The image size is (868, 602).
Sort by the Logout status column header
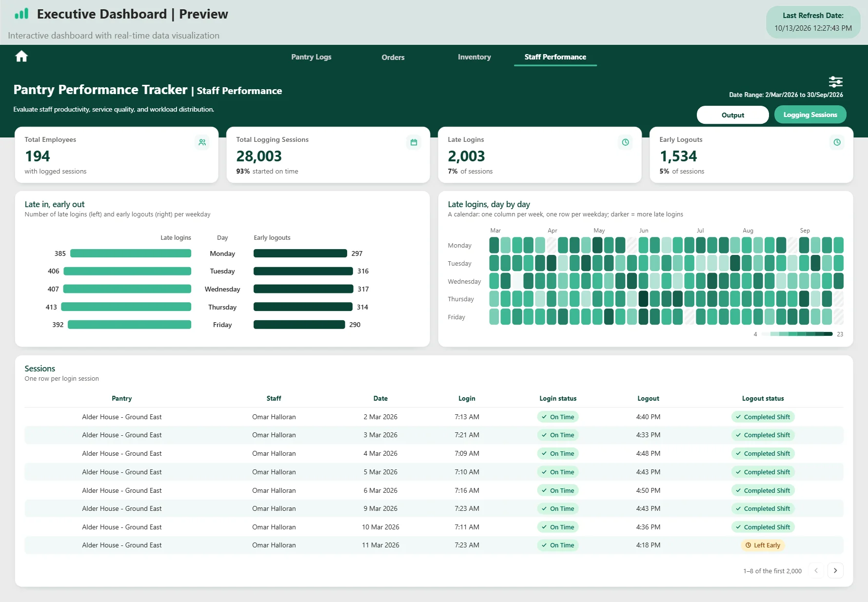point(763,398)
